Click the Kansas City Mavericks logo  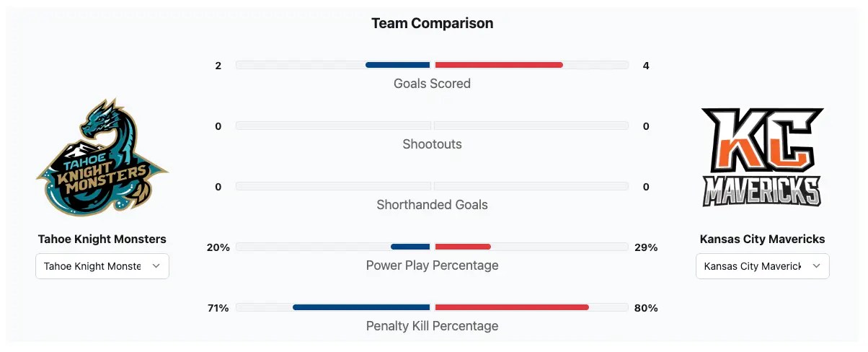762,157
